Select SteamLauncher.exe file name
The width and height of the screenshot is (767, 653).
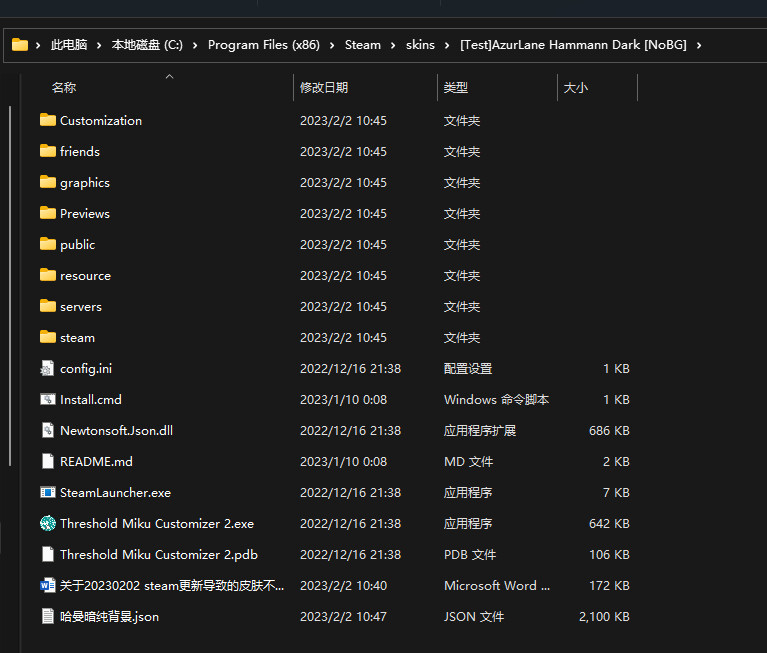click(115, 493)
